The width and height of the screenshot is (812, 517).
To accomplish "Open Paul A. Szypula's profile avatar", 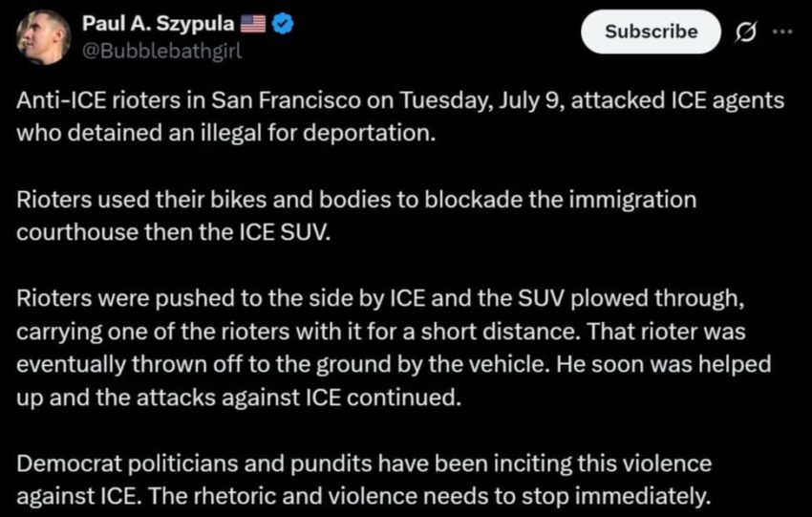I will click(x=43, y=37).
